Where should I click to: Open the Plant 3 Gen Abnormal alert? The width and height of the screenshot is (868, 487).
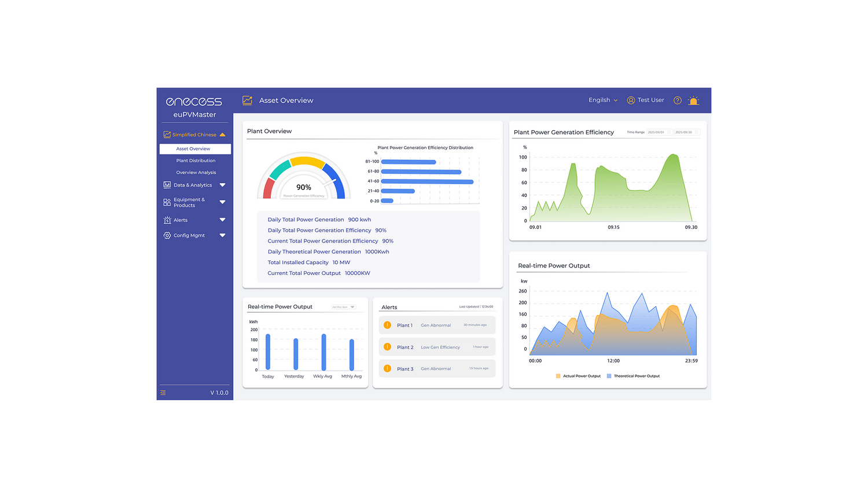[437, 369]
